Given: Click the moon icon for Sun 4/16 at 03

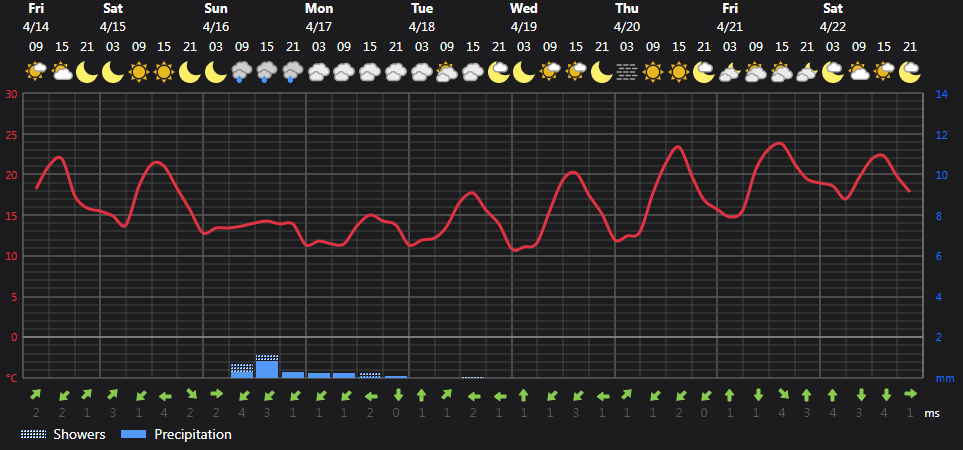Looking at the screenshot, I should click(216, 71).
